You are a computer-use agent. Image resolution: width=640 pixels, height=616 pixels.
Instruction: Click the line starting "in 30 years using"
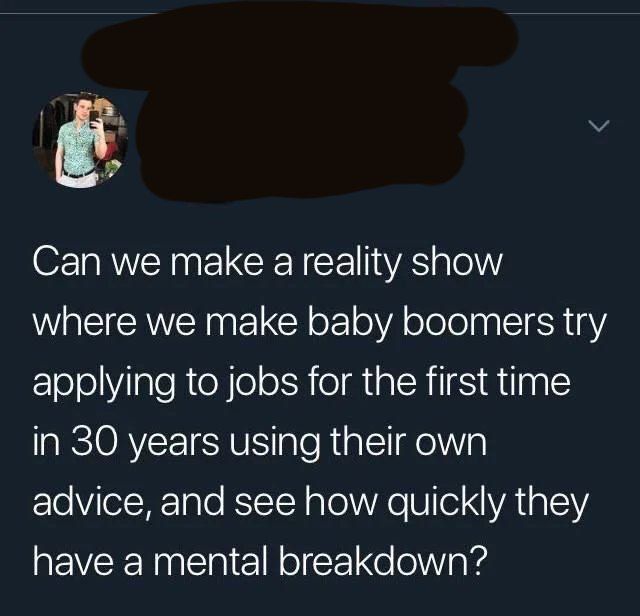click(x=260, y=442)
